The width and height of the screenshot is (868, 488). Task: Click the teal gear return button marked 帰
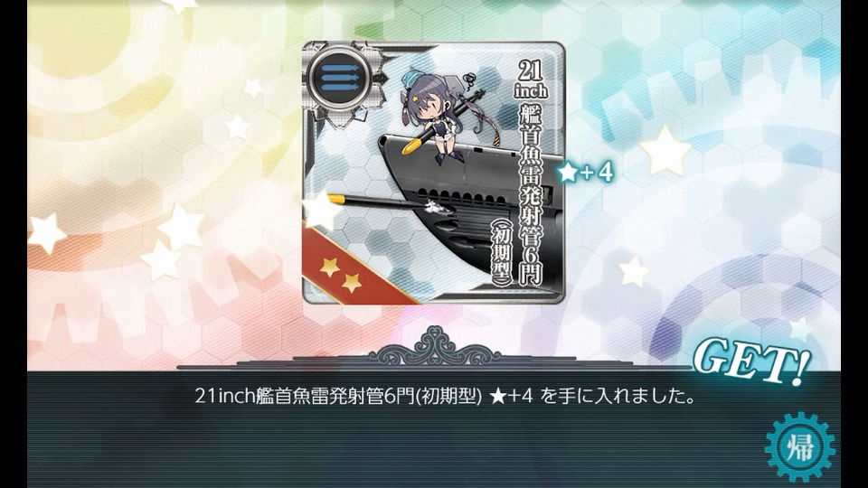800,446
